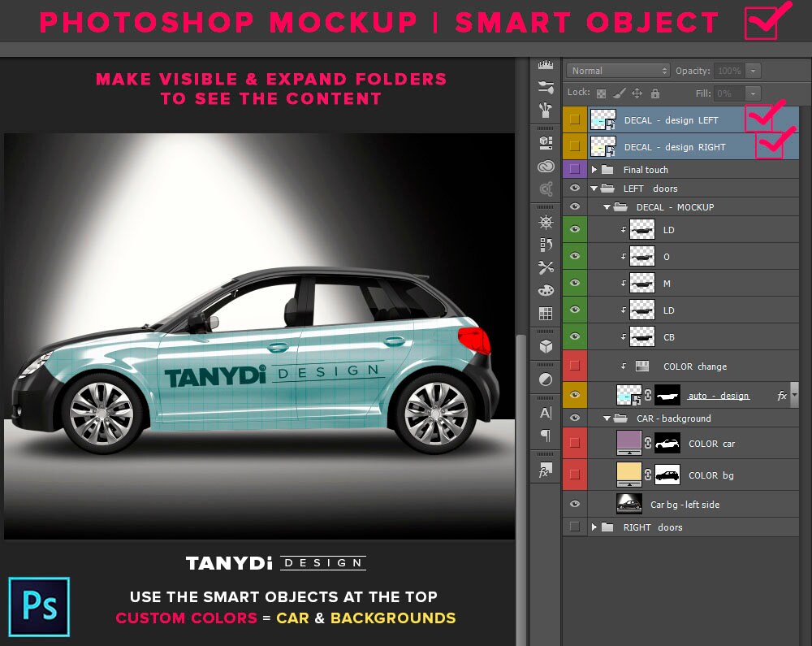The height and width of the screenshot is (646, 812).
Task: Click the scissors and wrench panel icon
Action: (546, 268)
